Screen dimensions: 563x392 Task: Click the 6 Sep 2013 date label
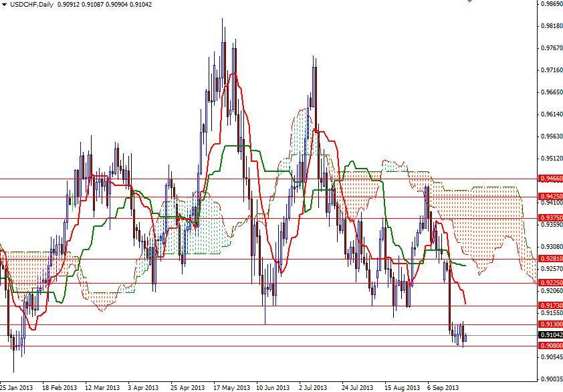point(443,387)
